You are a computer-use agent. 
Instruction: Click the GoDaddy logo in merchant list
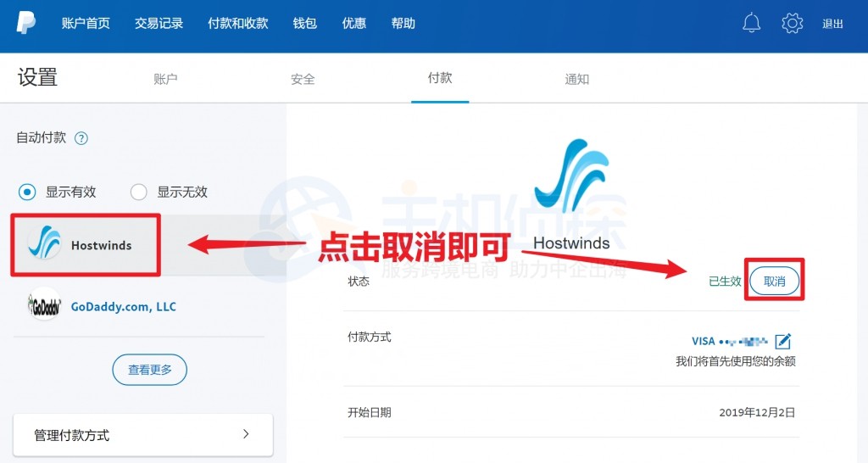[x=44, y=305]
